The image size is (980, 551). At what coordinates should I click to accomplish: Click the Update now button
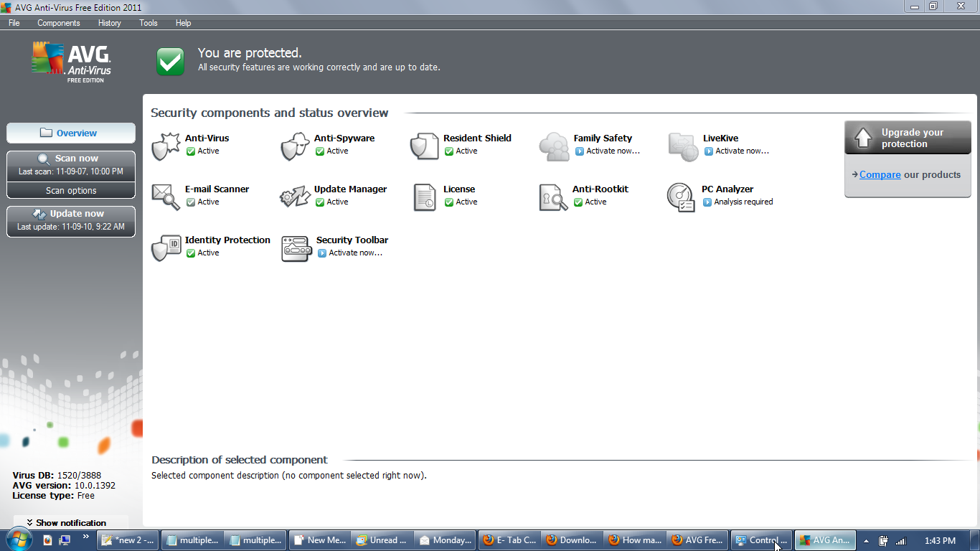point(71,221)
